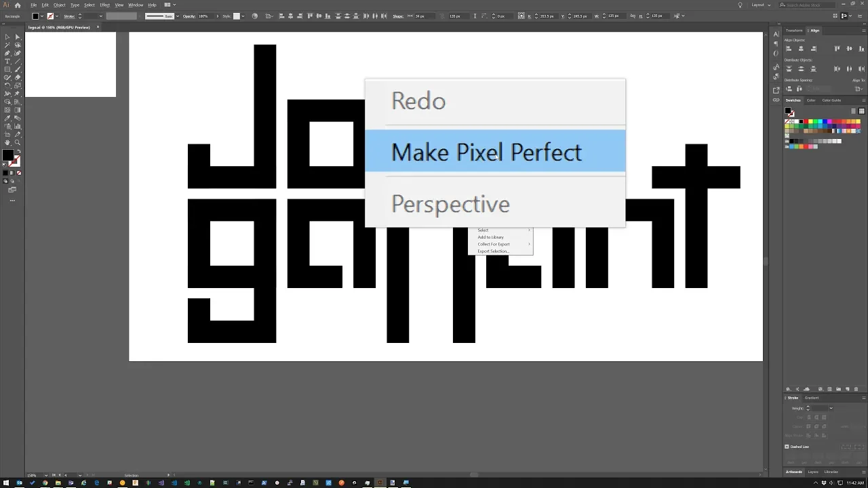Click Horizontal Align Left in Align panel
This screenshot has height=488, width=868.
click(x=789, y=49)
